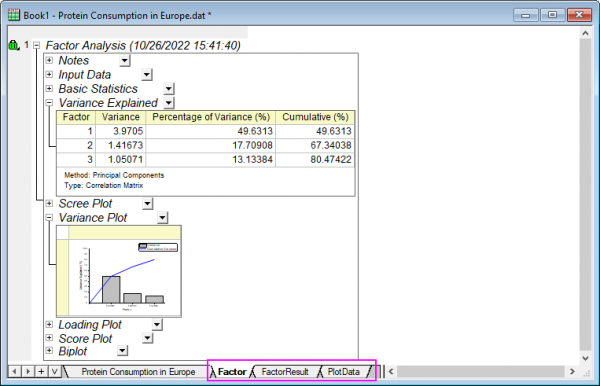This screenshot has width=600, height=386.
Task: Select the variance cell '1.05071'
Action: pyautogui.click(x=121, y=160)
